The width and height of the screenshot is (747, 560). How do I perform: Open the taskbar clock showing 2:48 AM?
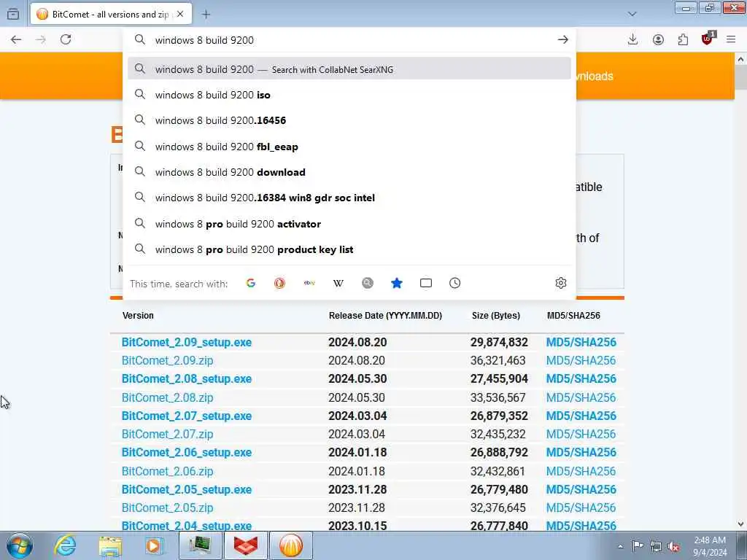tap(710, 546)
